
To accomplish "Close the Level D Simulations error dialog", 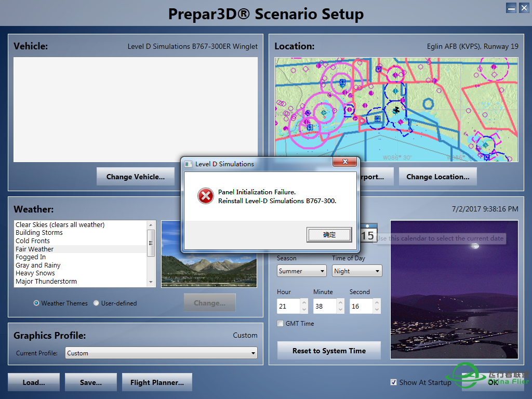I will 345,163.
